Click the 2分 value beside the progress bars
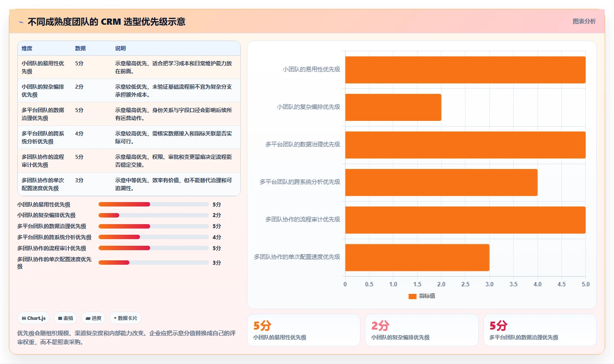The width and height of the screenshot is (614, 364). pos(217,215)
